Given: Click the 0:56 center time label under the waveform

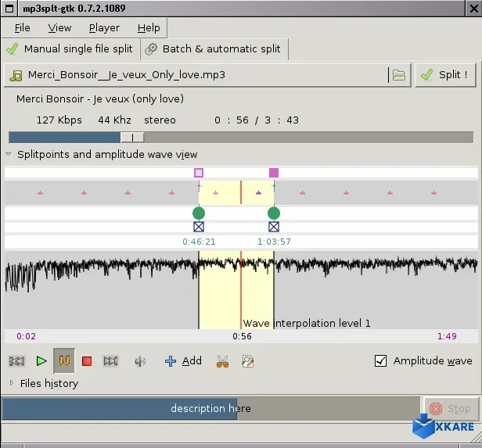Looking at the screenshot, I should click(x=242, y=336).
